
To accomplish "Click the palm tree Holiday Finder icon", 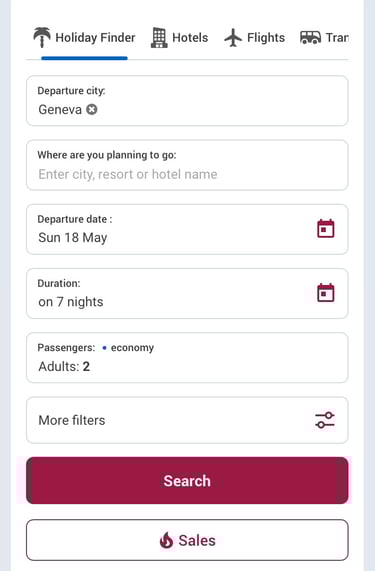I will pos(42,37).
